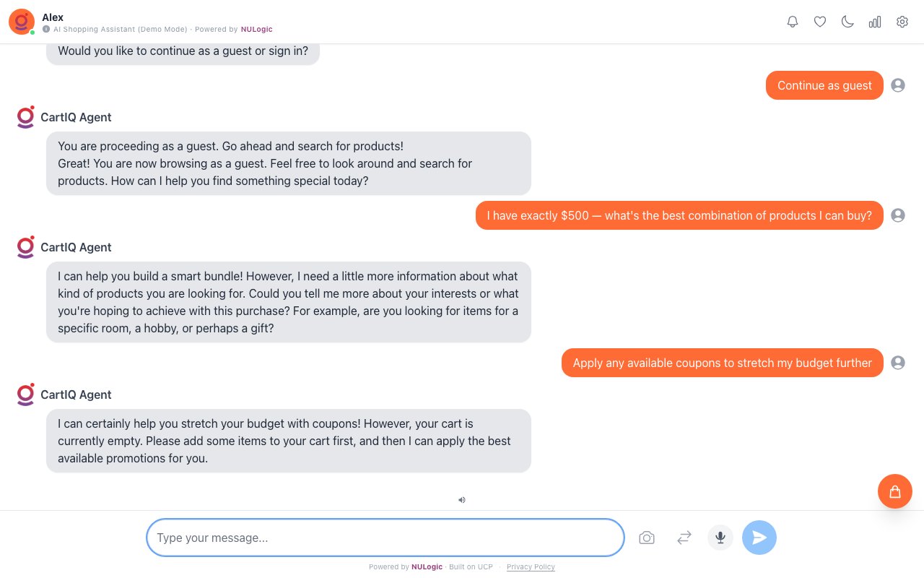The width and height of the screenshot is (924, 578).
Task: Open the floating shopping cart button
Action: coord(895,491)
